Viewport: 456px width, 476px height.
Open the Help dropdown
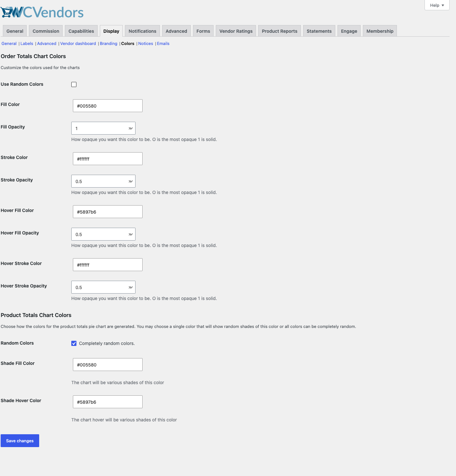437,5
